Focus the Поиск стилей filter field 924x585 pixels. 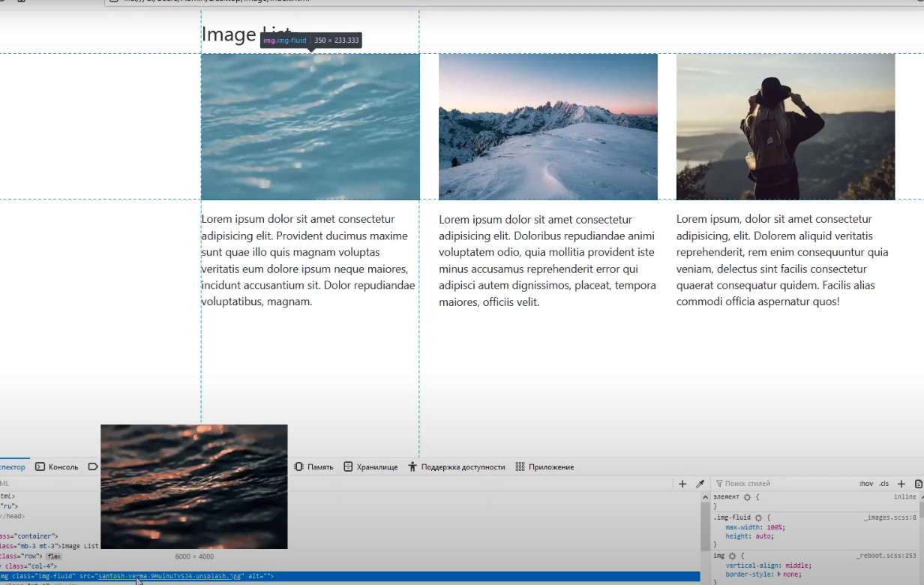[x=780, y=484]
